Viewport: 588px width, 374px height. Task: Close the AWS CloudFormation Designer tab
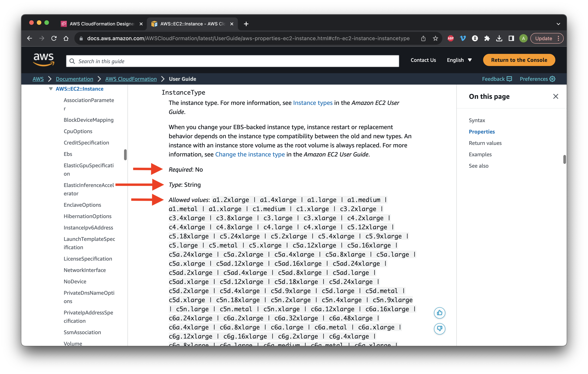pyautogui.click(x=141, y=24)
